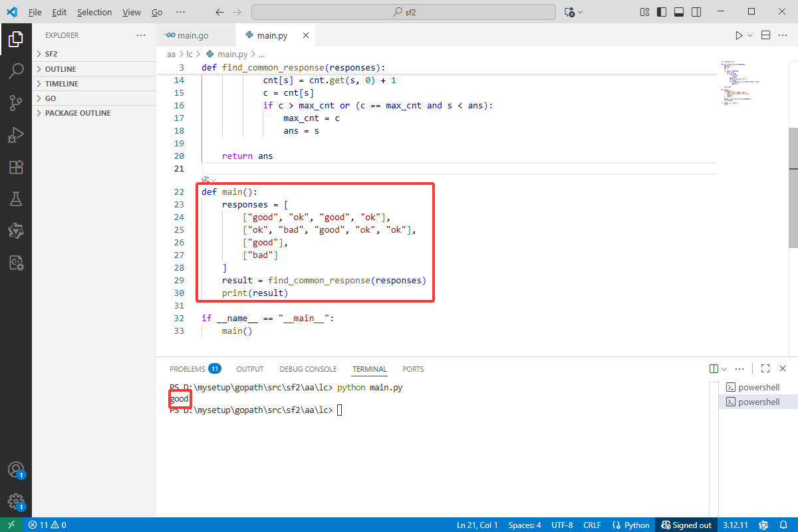Change encoding via UTF-8 indicator
Image resolution: width=798 pixels, height=532 pixels.
[x=562, y=525]
